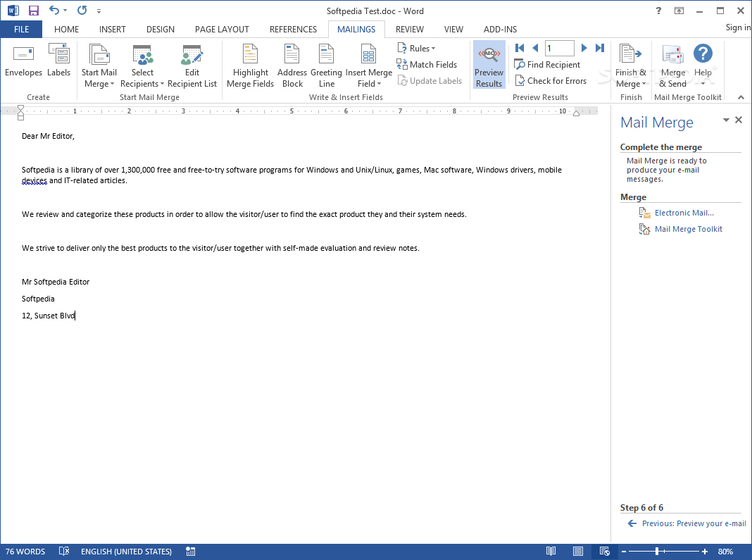Open the Rules dropdown
The image size is (752, 560).
tap(416, 49)
